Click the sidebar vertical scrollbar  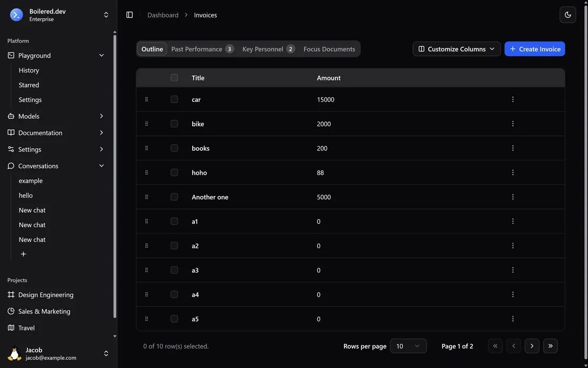(115, 173)
